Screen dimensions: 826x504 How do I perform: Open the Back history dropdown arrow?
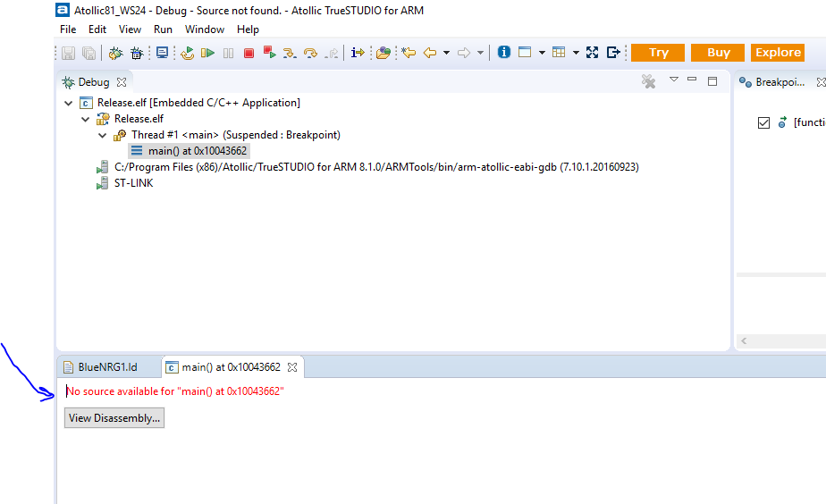[x=446, y=53]
